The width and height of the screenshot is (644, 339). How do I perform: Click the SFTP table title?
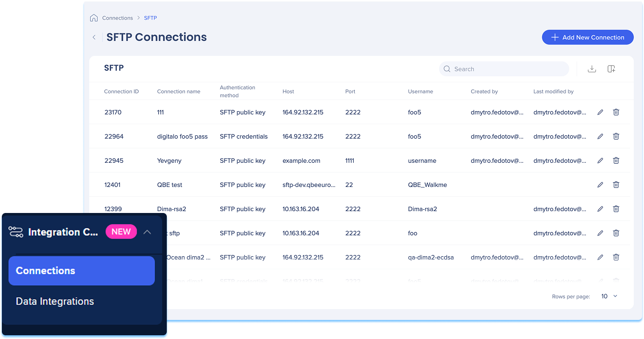(114, 68)
